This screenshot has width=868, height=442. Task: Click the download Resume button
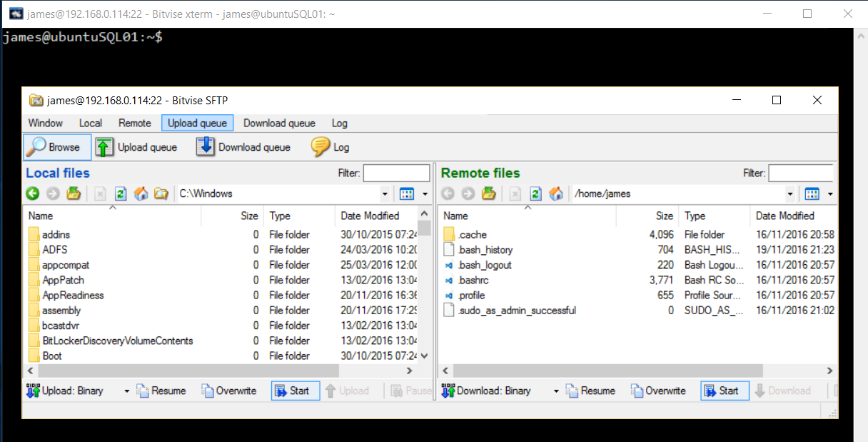[x=590, y=391]
